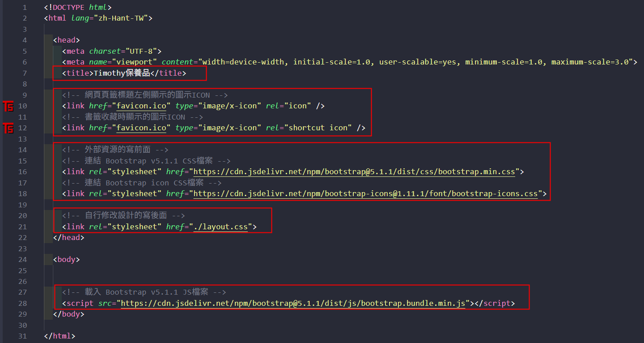Click the opening body tag
644x343 pixels.
click(x=66, y=260)
